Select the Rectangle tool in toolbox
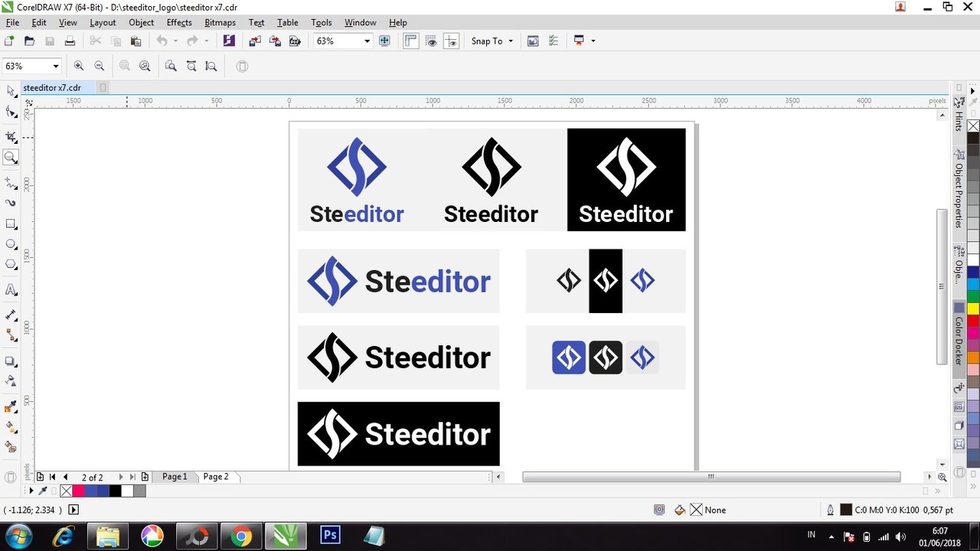The image size is (980, 551). point(11,224)
